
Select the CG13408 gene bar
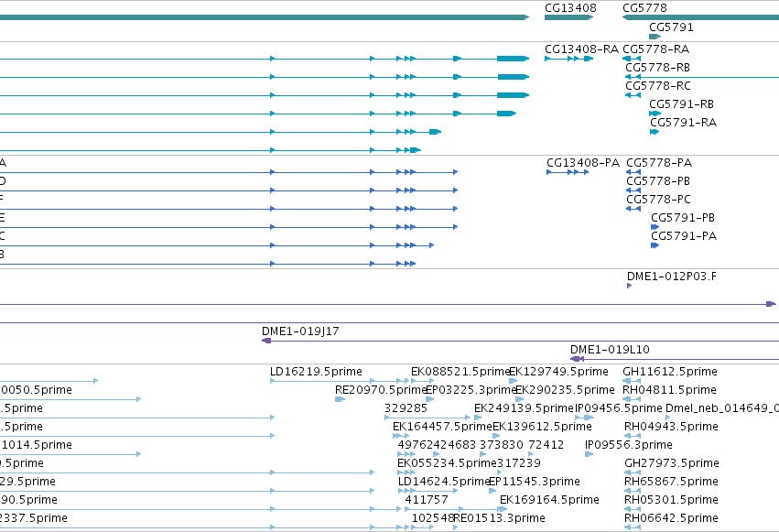point(568,17)
